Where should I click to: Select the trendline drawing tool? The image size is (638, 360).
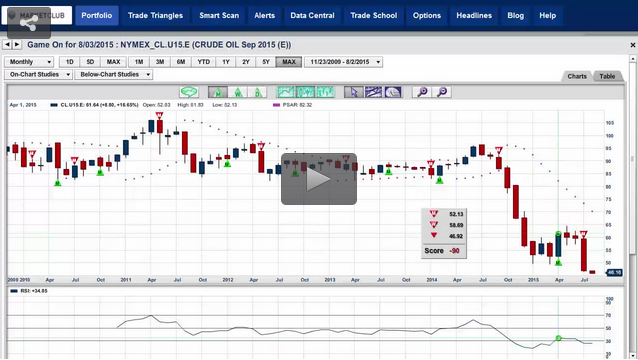pos(373,92)
